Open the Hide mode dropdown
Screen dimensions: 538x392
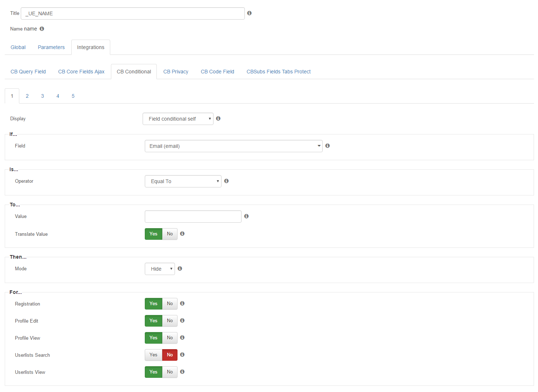[160, 269]
